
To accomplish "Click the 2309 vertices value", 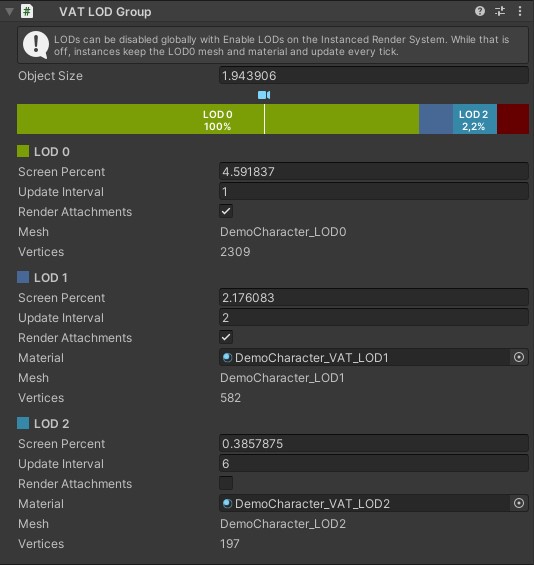I will [235, 252].
